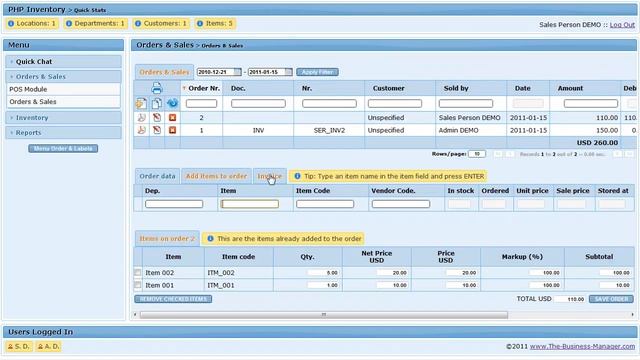Click the printer icon above the orders table
This screenshot has width=640, height=360.
pyautogui.click(x=157, y=88)
